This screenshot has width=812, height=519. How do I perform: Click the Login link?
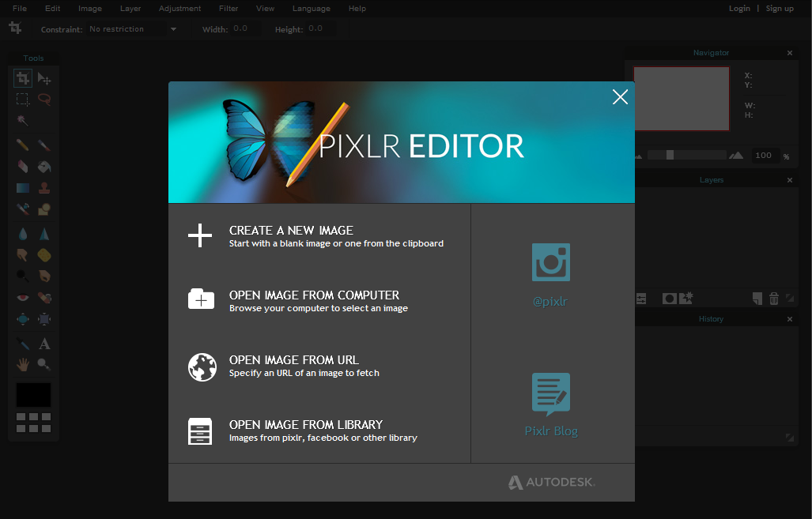coord(739,8)
